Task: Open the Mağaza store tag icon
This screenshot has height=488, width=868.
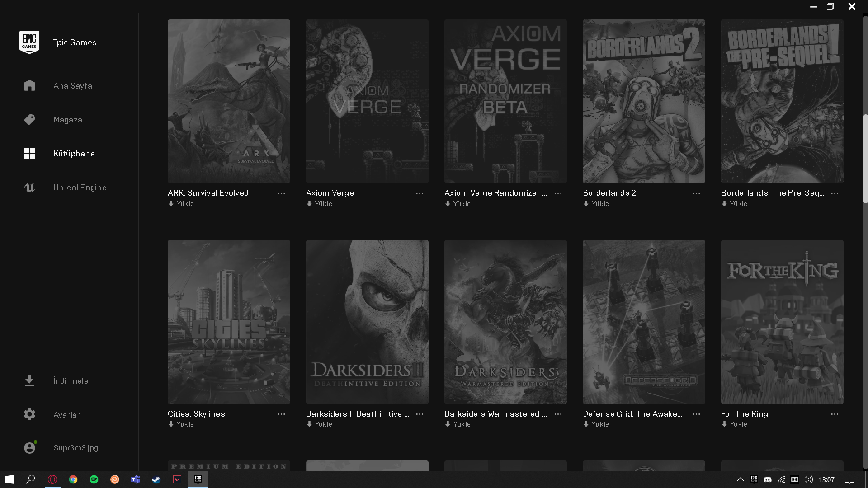Action: [29, 119]
